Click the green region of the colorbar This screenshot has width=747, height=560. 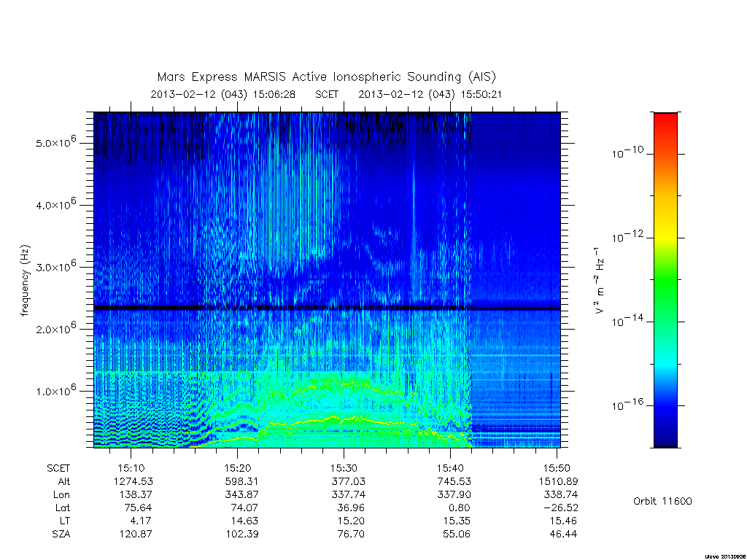point(665,281)
